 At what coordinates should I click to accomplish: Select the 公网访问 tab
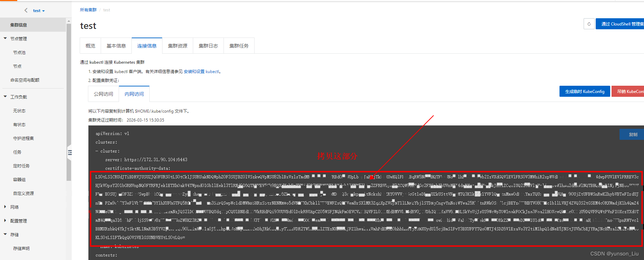[x=103, y=94]
